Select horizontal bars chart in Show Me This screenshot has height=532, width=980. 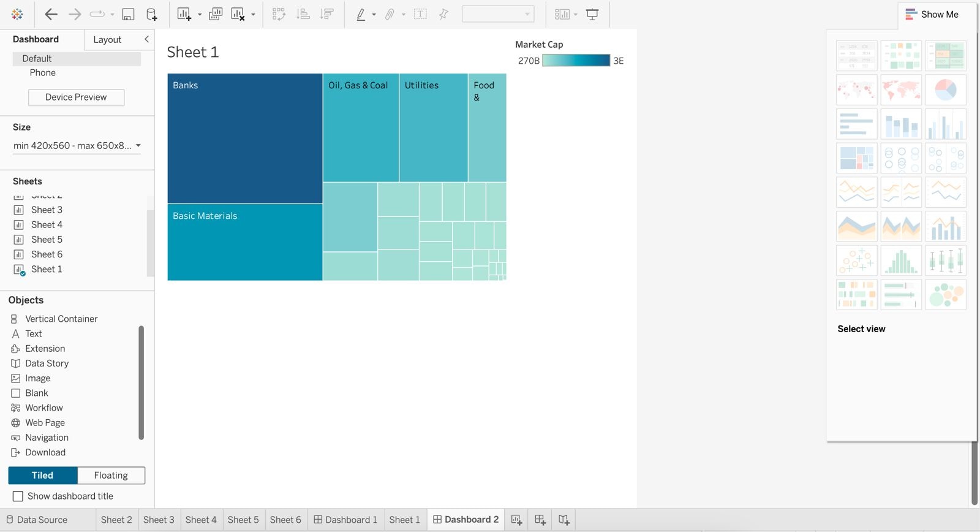[x=856, y=124]
